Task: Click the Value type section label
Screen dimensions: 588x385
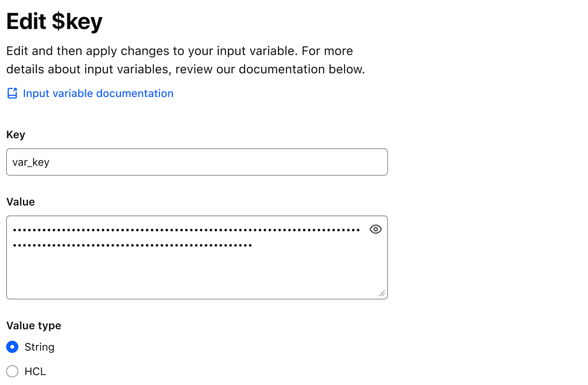Action: 33,325
